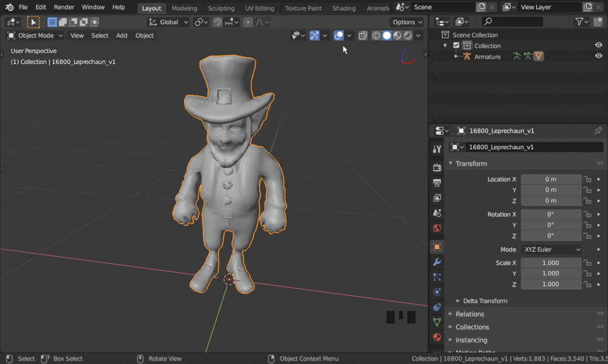Add a new View Layer

pos(587,7)
